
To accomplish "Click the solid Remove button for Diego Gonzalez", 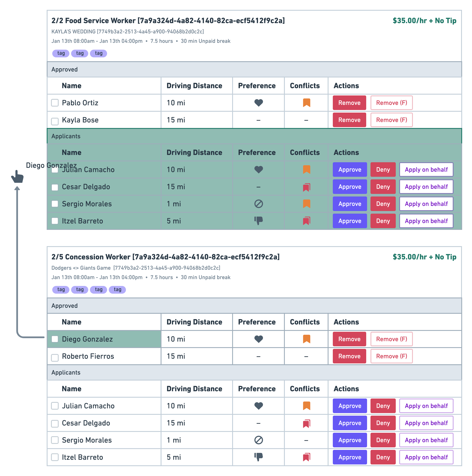I will (349, 339).
